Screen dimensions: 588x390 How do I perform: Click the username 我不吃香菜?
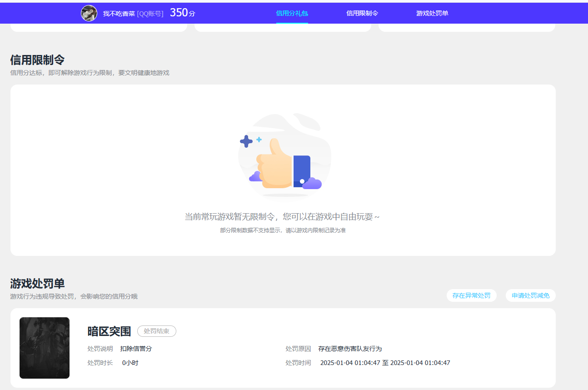click(x=119, y=14)
